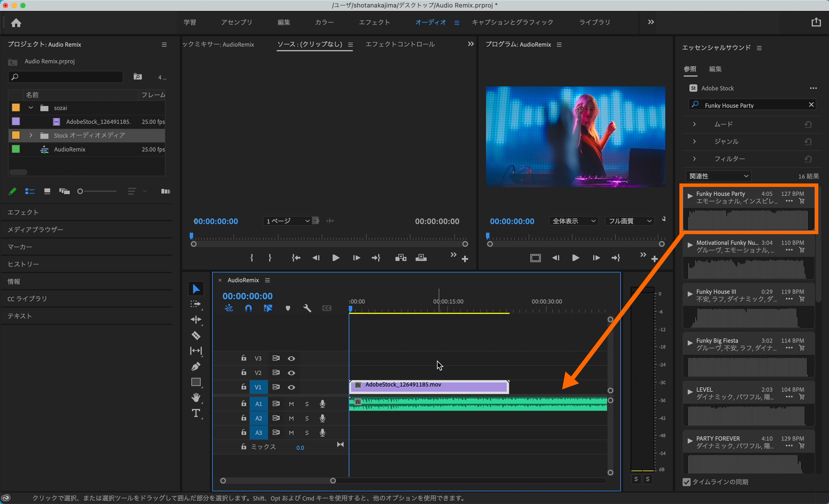The image size is (829, 504).
Task: Expand the Stock オーディオメディア bin
Action: [31, 135]
